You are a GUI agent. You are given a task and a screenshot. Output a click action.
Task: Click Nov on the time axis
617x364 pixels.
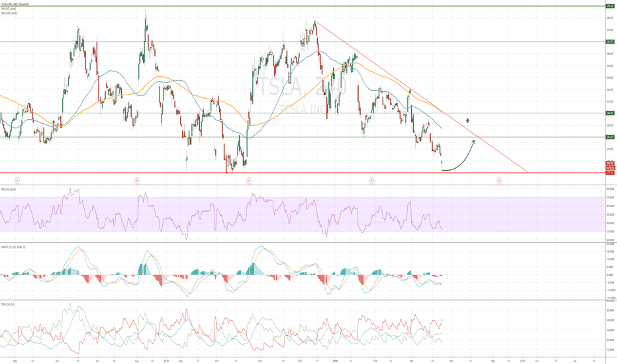coord(260,361)
